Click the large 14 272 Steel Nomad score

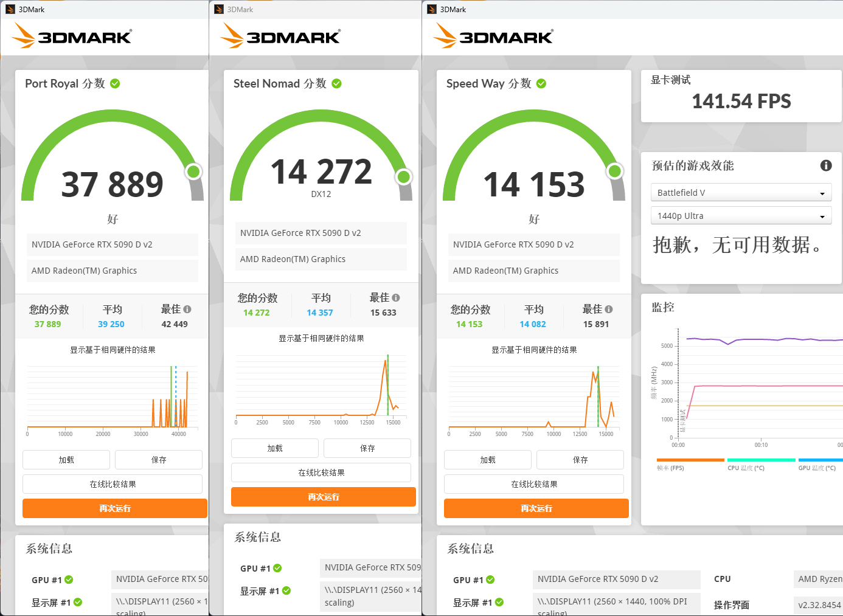click(x=321, y=171)
